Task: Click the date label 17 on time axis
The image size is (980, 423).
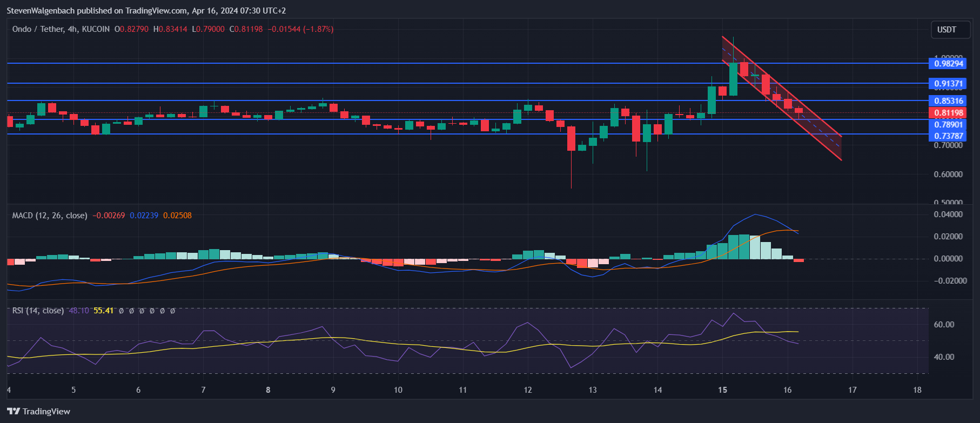Action: 853,390
